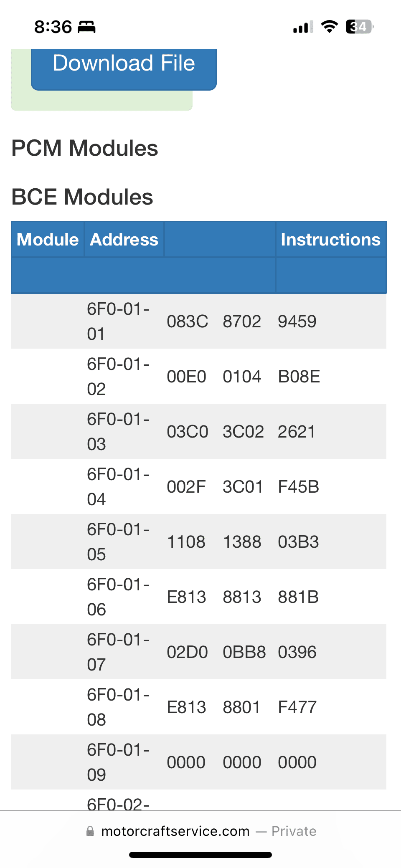
Task: Tap the cellular signal bars icon
Action: coord(303,27)
